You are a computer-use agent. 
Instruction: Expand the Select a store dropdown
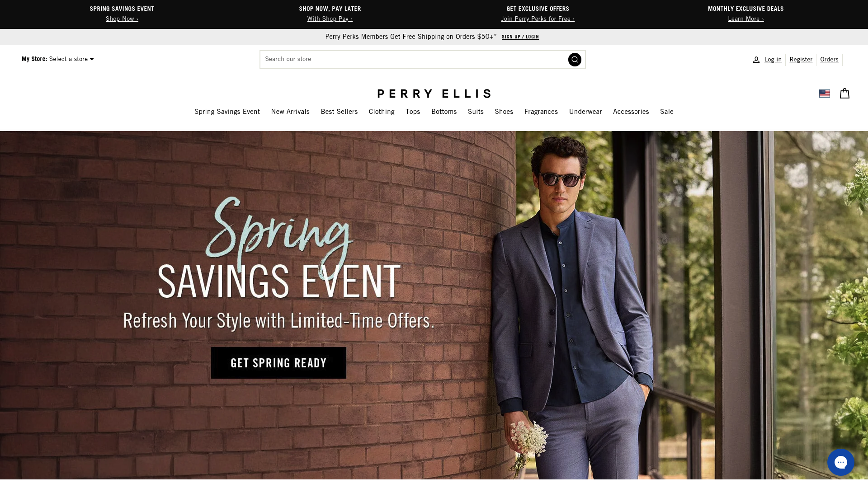tap(71, 59)
